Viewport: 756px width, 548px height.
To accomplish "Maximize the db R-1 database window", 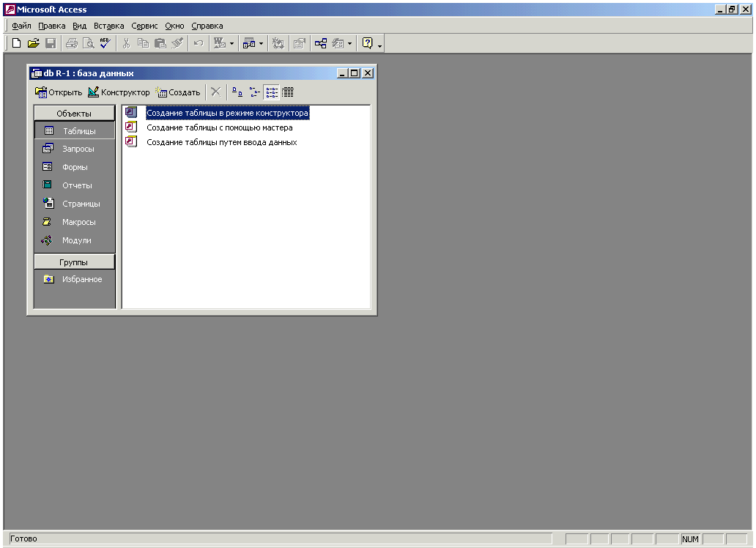I will point(355,73).
